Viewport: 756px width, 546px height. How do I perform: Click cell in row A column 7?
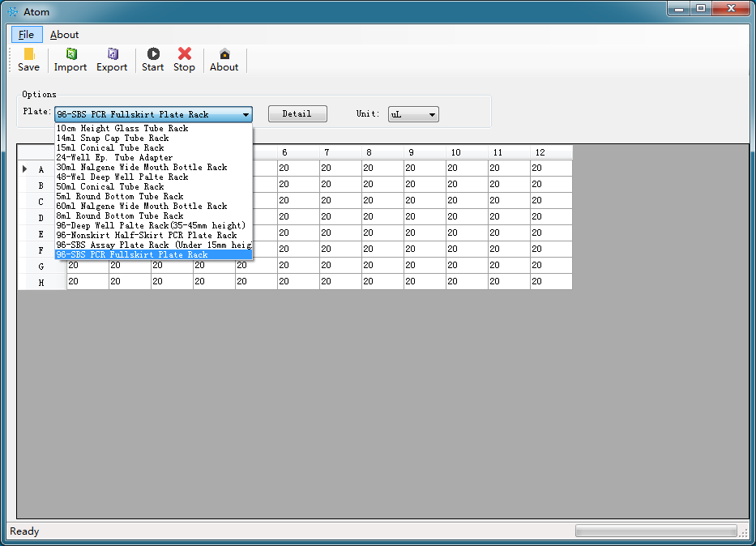340,168
